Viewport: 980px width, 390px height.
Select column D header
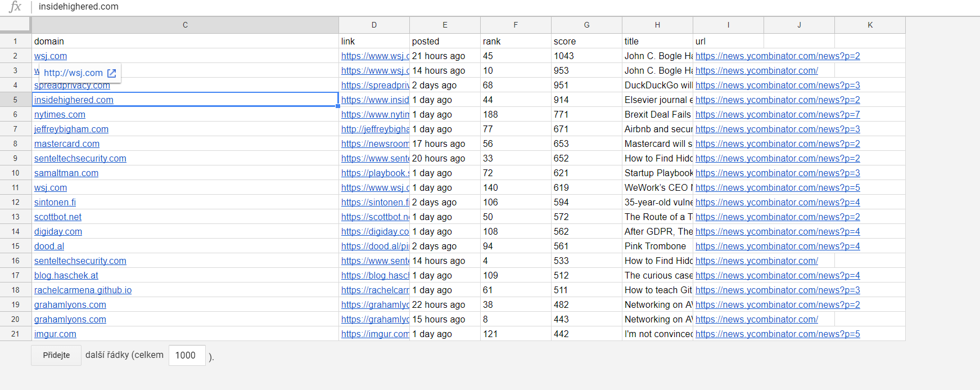374,25
